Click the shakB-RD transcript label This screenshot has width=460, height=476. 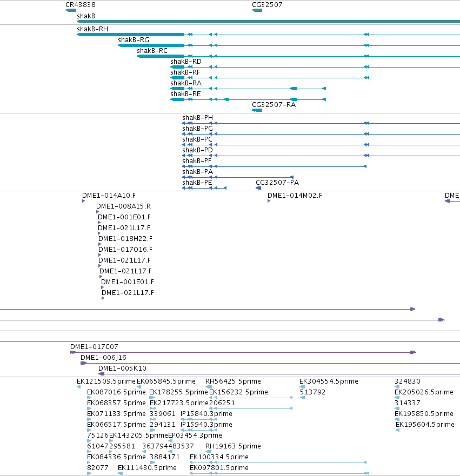coord(186,62)
